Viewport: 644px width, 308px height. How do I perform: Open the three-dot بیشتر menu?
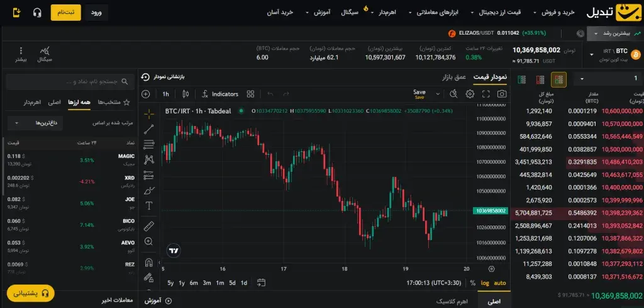click(x=21, y=55)
